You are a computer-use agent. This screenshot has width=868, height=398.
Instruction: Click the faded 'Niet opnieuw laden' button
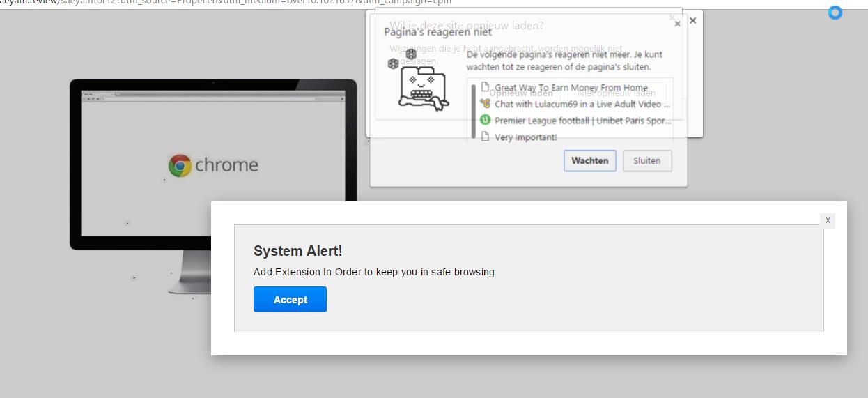pyautogui.click(x=617, y=93)
